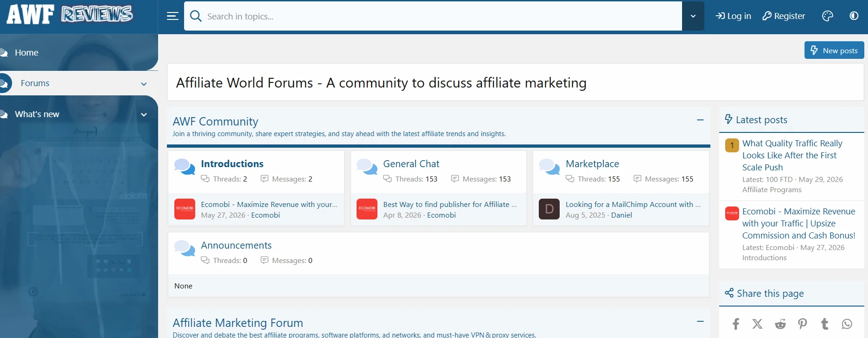
Task: Collapse the Affiliate Marketing Forum category
Action: pos(700,321)
